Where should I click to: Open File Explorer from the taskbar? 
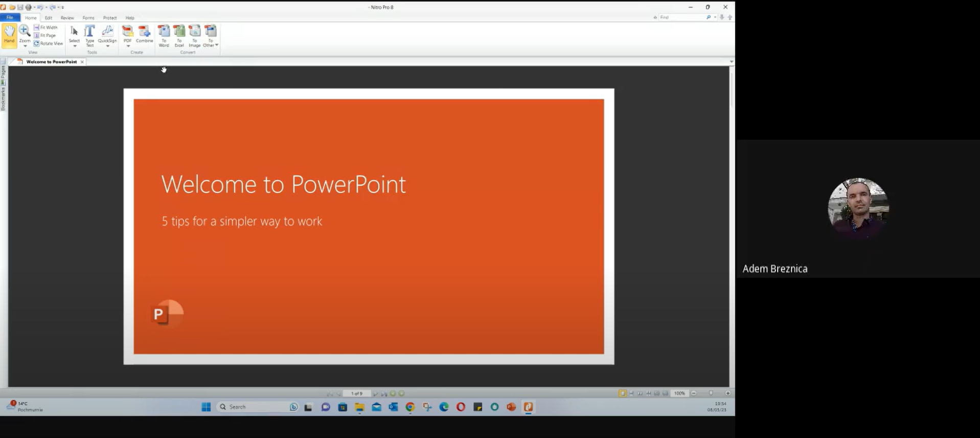tap(359, 407)
